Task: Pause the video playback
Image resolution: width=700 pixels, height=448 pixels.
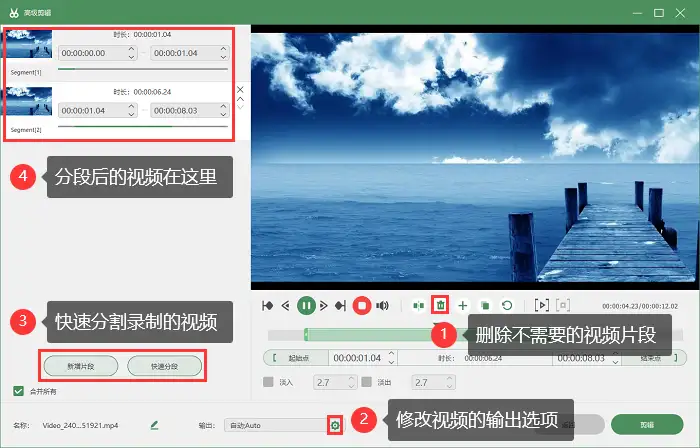Action: [306, 306]
